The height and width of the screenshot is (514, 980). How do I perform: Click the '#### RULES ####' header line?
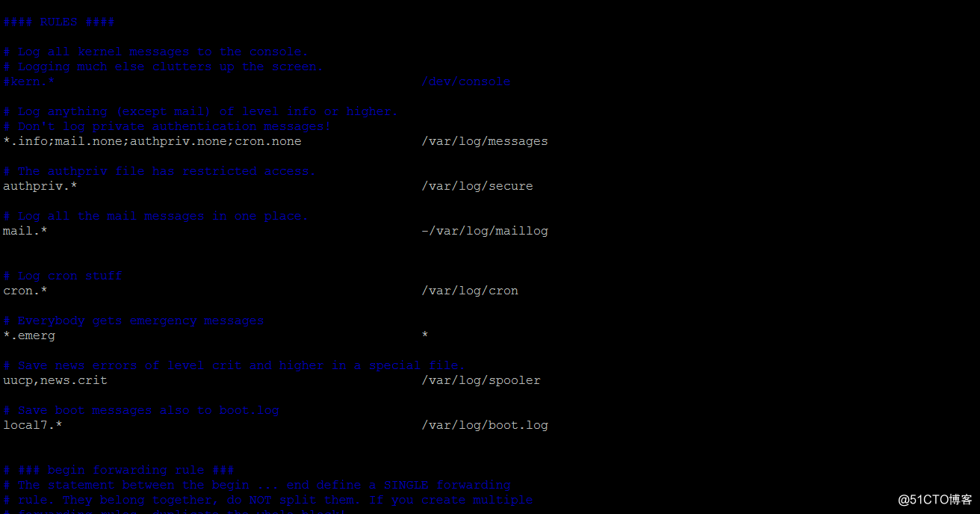(59, 22)
